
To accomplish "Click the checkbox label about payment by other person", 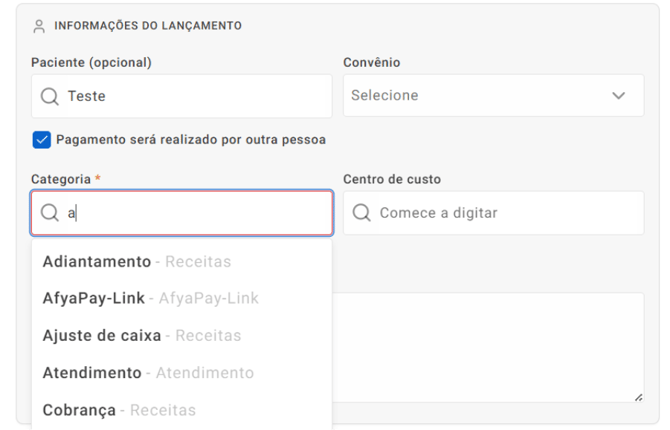I will pyautogui.click(x=191, y=140).
